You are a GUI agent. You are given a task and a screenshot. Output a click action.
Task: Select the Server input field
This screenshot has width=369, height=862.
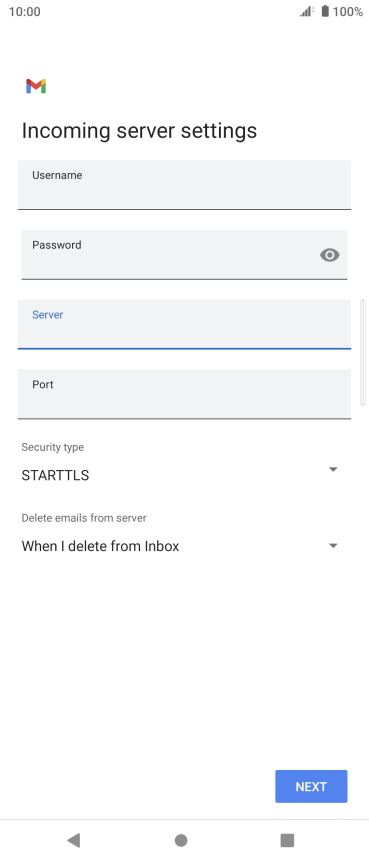click(x=184, y=324)
